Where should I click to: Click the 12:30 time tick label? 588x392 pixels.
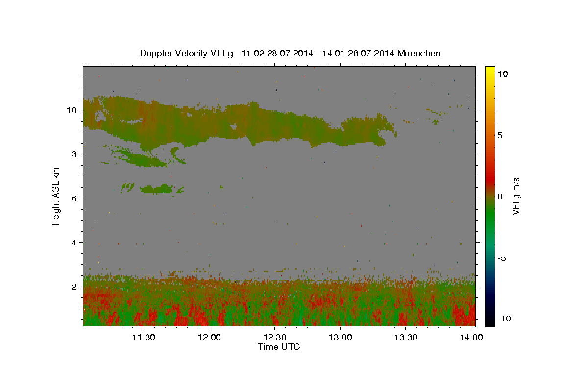(275, 337)
